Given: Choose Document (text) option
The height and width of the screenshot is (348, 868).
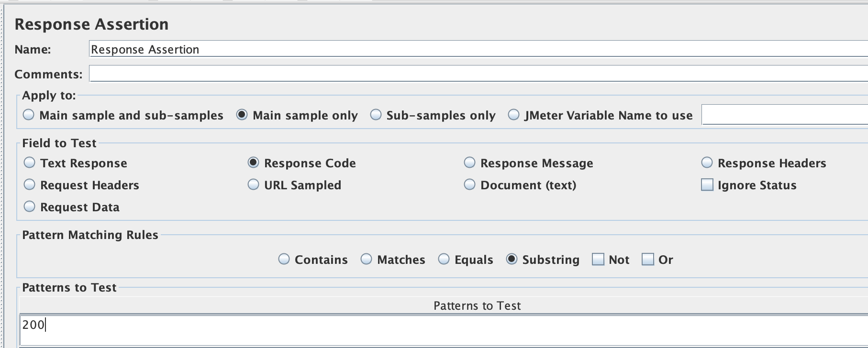Looking at the screenshot, I should [470, 185].
